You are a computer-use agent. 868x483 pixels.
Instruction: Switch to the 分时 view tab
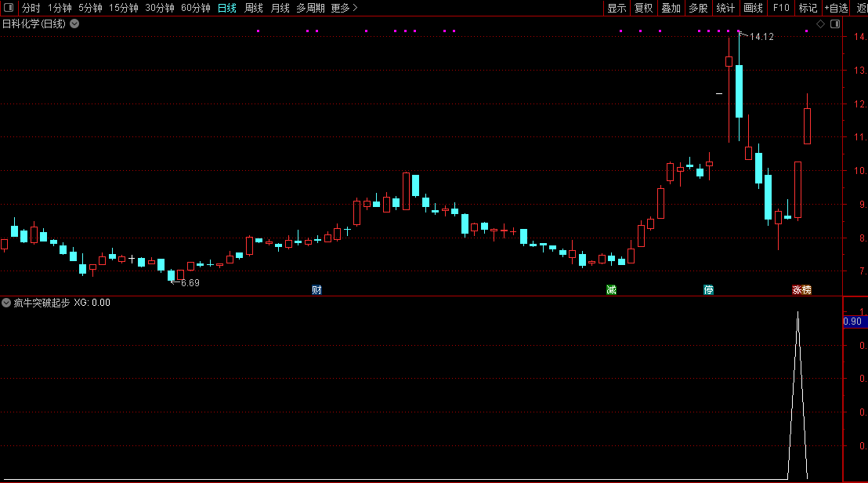click(x=31, y=8)
